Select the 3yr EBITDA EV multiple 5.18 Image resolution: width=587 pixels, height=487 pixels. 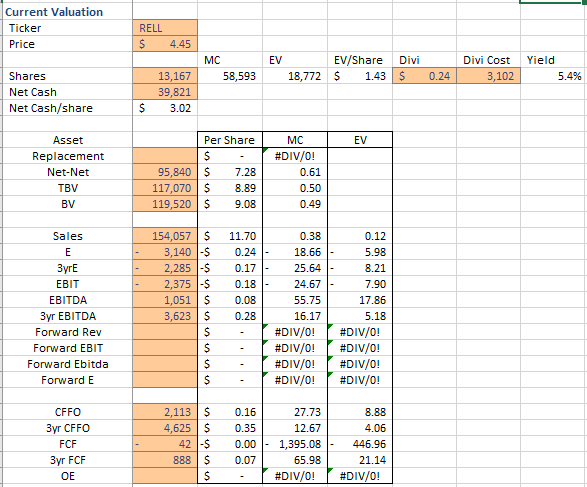360,316
